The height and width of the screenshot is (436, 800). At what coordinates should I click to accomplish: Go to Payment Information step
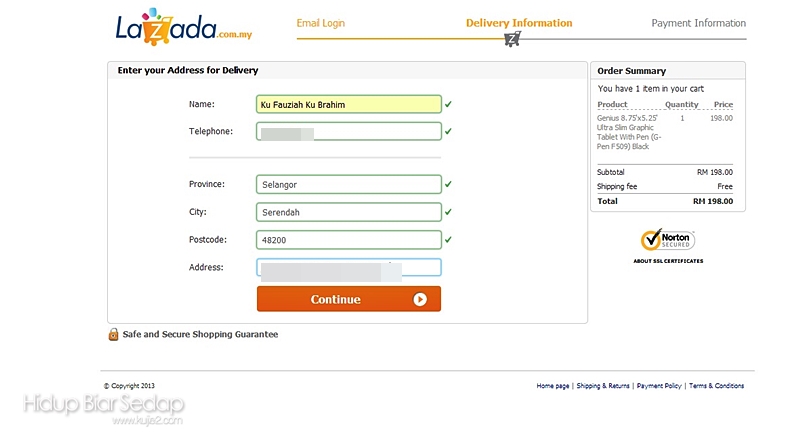click(x=698, y=23)
